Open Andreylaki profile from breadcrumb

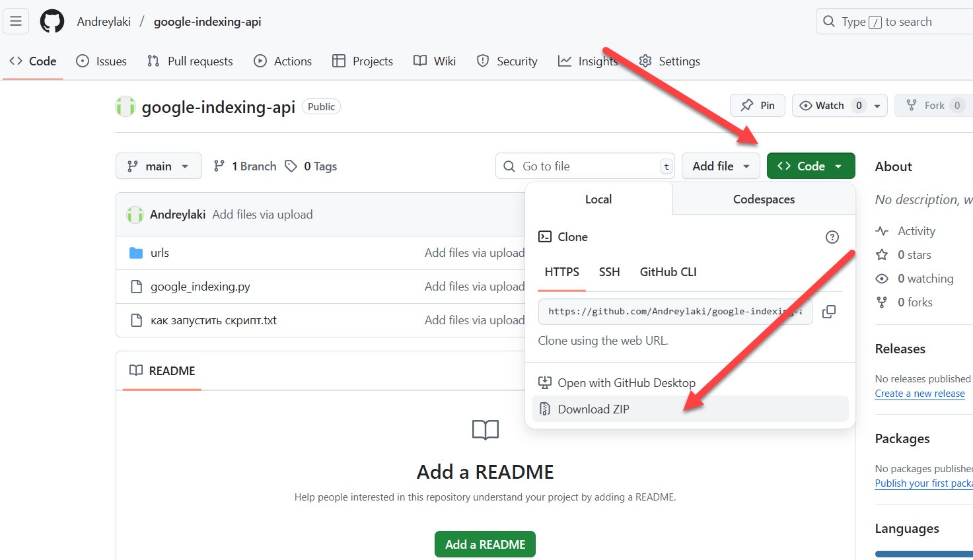tap(104, 22)
